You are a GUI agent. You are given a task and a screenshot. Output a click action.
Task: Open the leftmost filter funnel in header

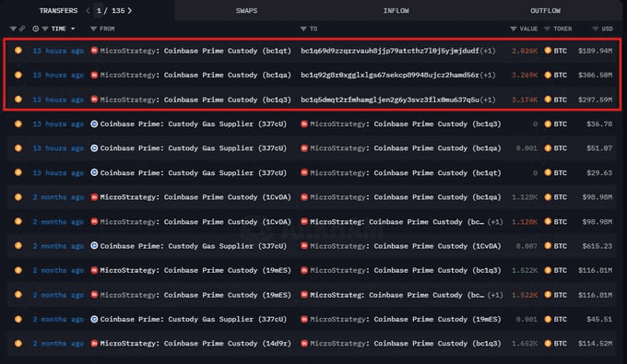click(x=13, y=29)
